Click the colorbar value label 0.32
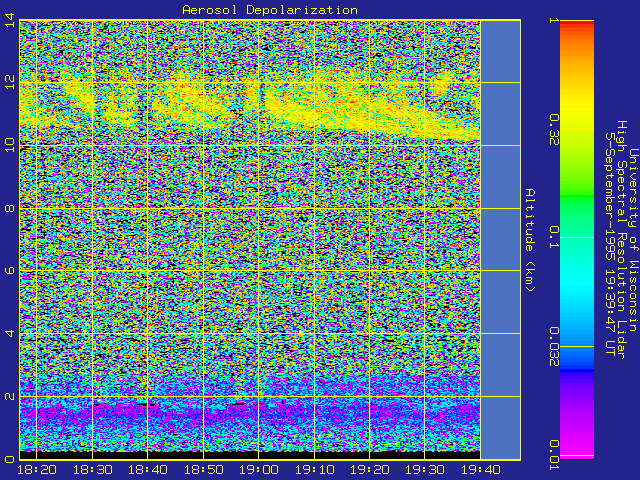Image resolution: width=640 pixels, height=480 pixels. coord(554,129)
